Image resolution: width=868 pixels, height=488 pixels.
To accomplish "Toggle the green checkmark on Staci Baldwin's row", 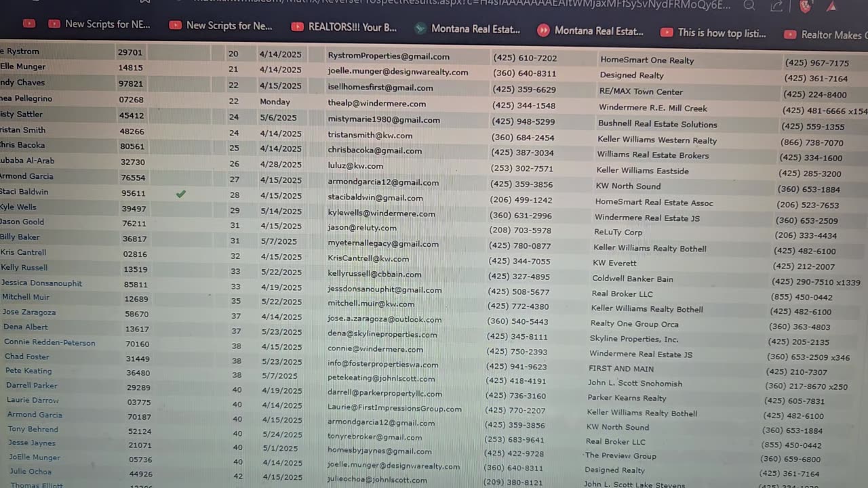I will tap(180, 194).
